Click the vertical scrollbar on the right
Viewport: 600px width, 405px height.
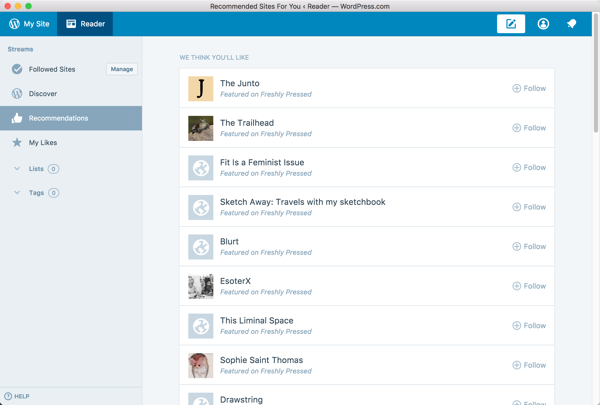click(596, 73)
